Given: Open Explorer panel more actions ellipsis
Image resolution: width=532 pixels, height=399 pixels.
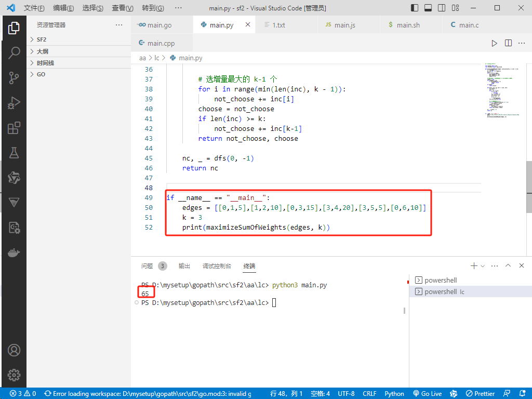Looking at the screenshot, I should click(x=119, y=25).
